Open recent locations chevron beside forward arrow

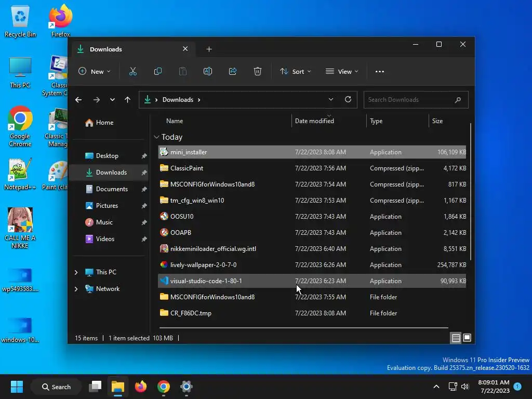(112, 100)
